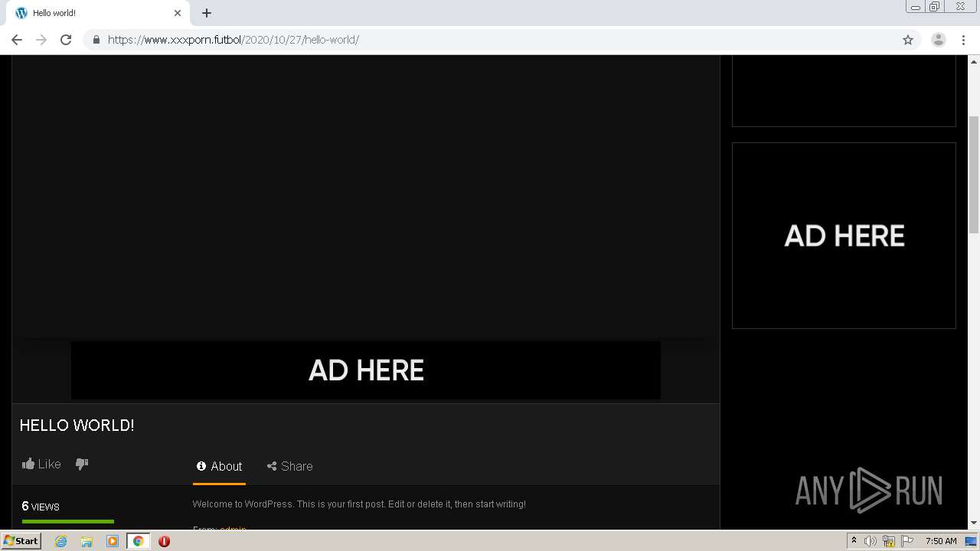The width and height of the screenshot is (980, 551).
Task: Launch Internet Explorer from taskbar
Action: pos(60,541)
